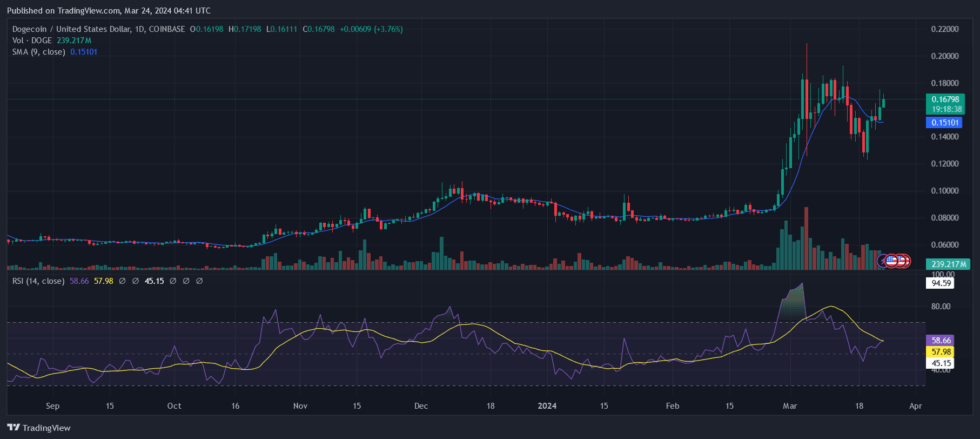This screenshot has height=439, width=980.
Task: Click the rightmost partially hidden US flag icon
Action: coord(907,261)
